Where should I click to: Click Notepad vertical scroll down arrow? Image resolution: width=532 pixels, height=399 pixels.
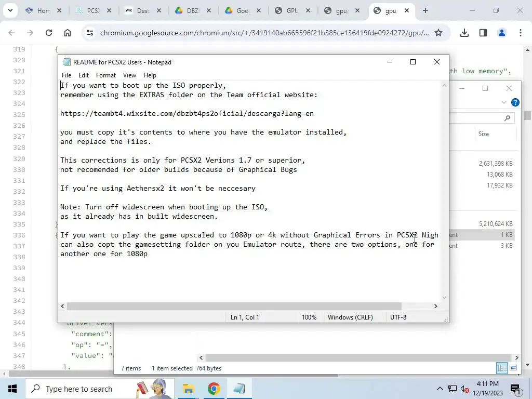[x=445, y=298]
